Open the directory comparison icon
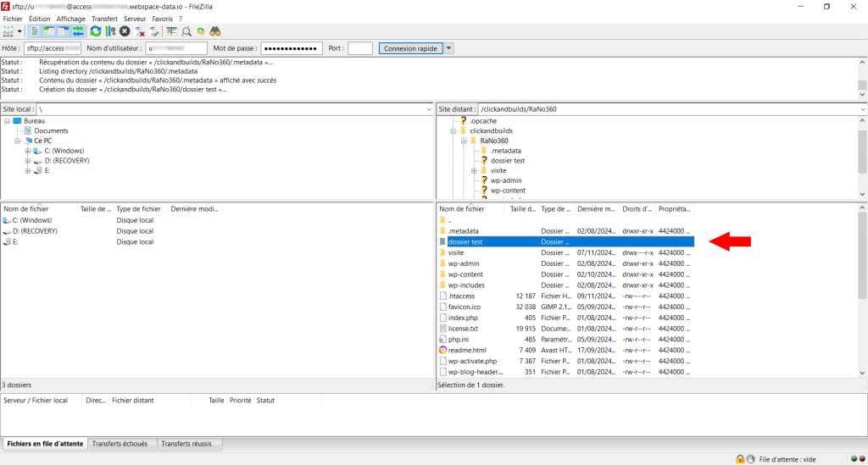 [x=170, y=31]
